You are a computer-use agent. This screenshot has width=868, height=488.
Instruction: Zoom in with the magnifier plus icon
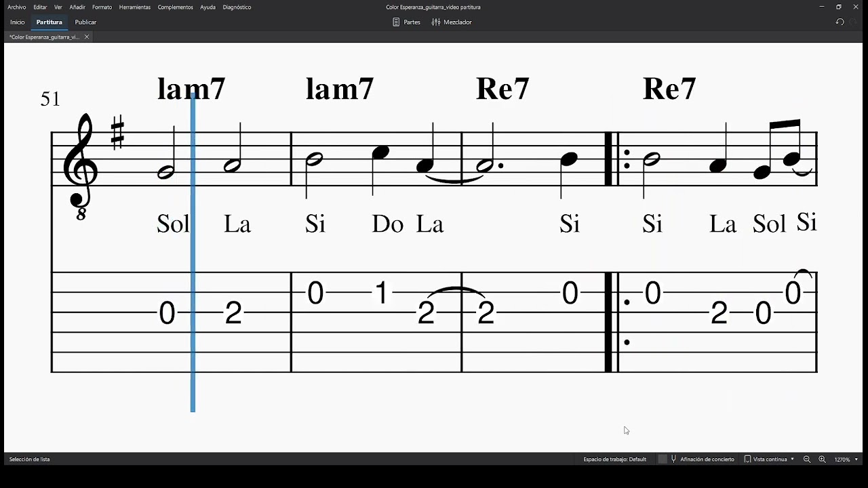(822, 459)
